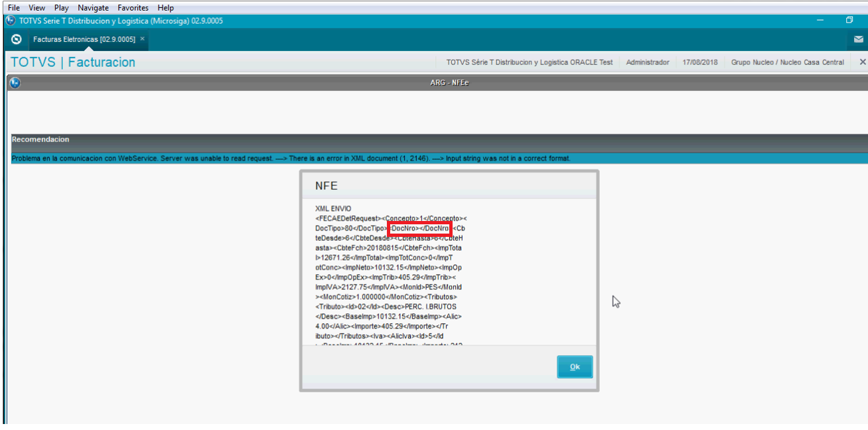Image resolution: width=868 pixels, height=430 pixels.
Task: Click the FECAEDetRequest XML line
Action: point(392,218)
